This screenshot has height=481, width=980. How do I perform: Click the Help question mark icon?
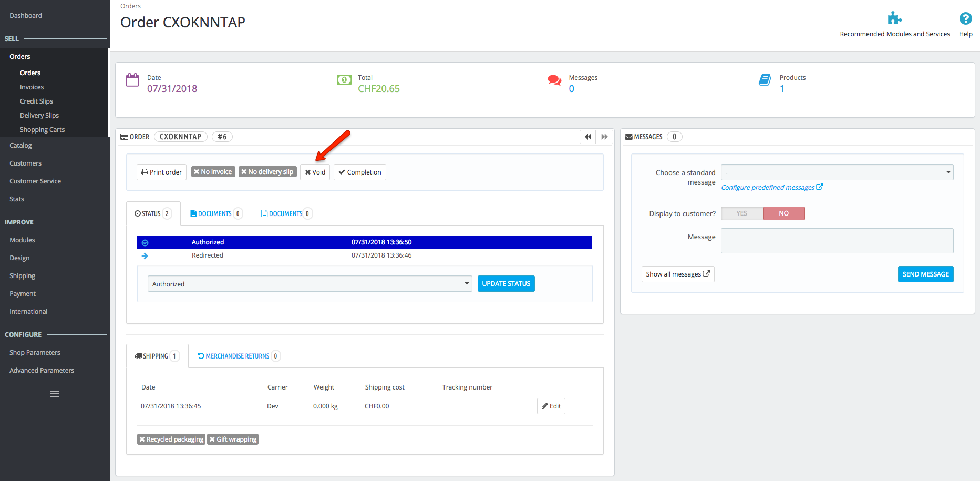point(966,19)
